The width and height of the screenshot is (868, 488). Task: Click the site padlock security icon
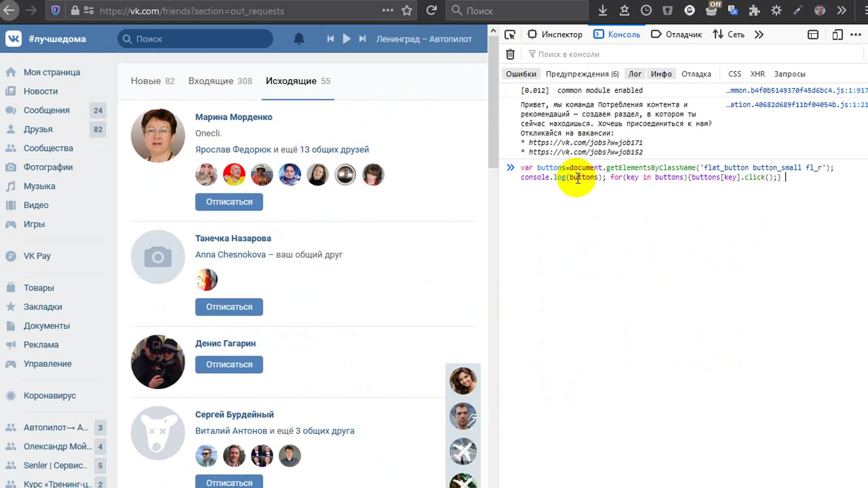[x=75, y=11]
